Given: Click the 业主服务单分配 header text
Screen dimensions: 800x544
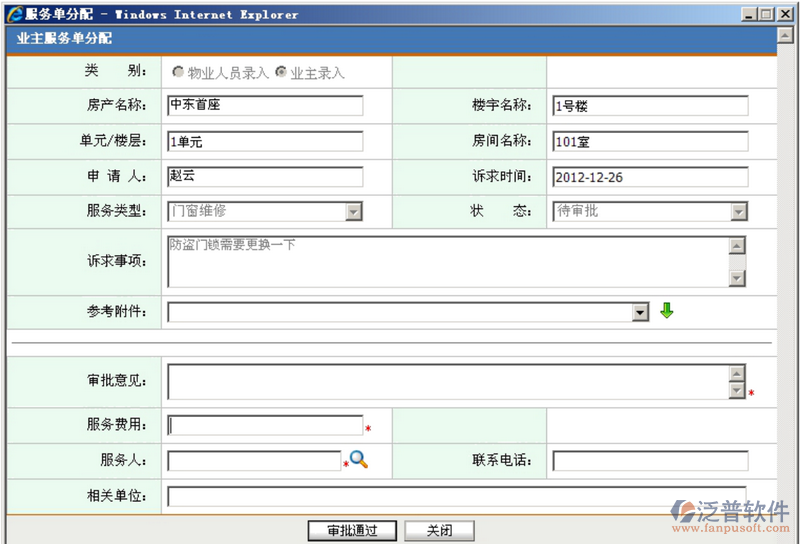Looking at the screenshot, I should click(64, 38).
